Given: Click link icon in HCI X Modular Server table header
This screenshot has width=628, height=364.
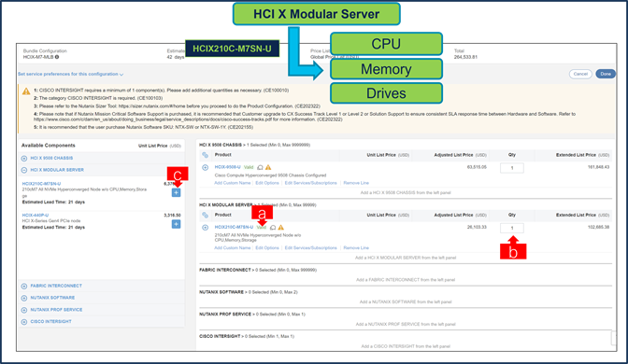Looking at the screenshot, I should [x=205, y=216].
